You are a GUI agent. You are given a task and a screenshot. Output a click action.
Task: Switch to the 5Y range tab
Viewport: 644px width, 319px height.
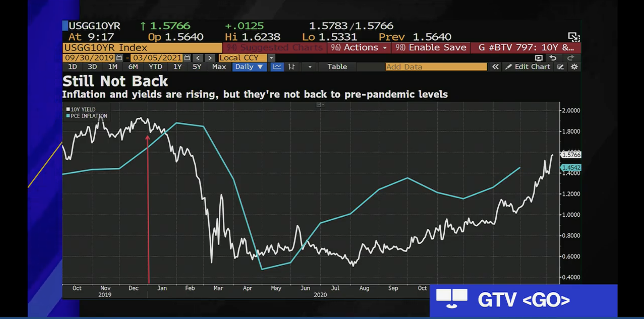[197, 67]
